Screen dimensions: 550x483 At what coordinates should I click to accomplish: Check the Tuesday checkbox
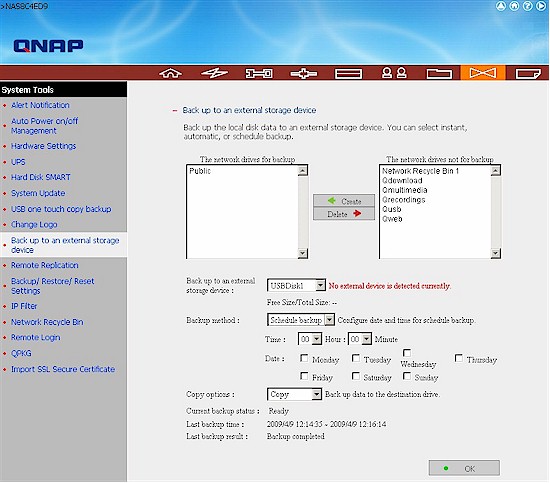[356, 358]
